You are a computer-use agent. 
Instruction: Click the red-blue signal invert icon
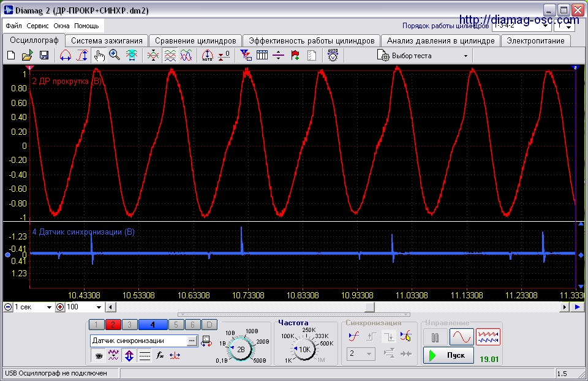[x=175, y=355]
